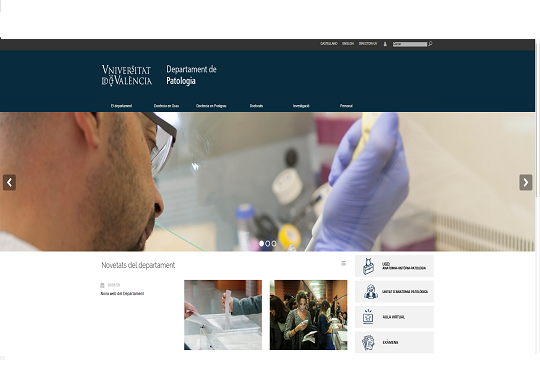Click the Unitat d'Anatomia Patològica icon

371,291
